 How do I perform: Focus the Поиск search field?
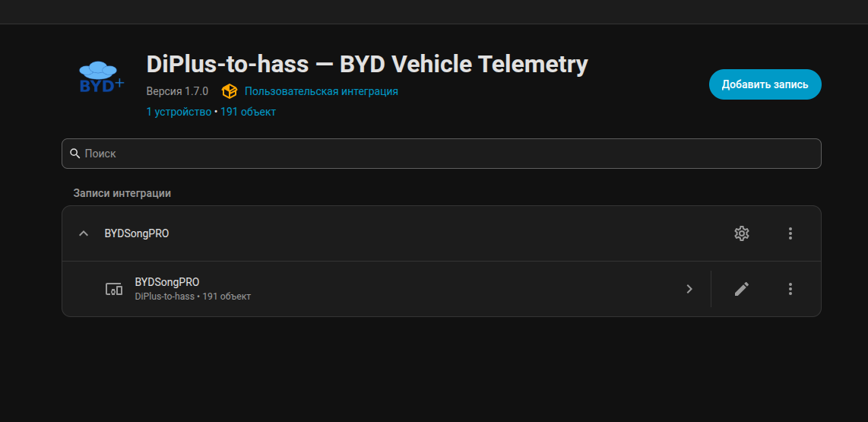coord(441,154)
